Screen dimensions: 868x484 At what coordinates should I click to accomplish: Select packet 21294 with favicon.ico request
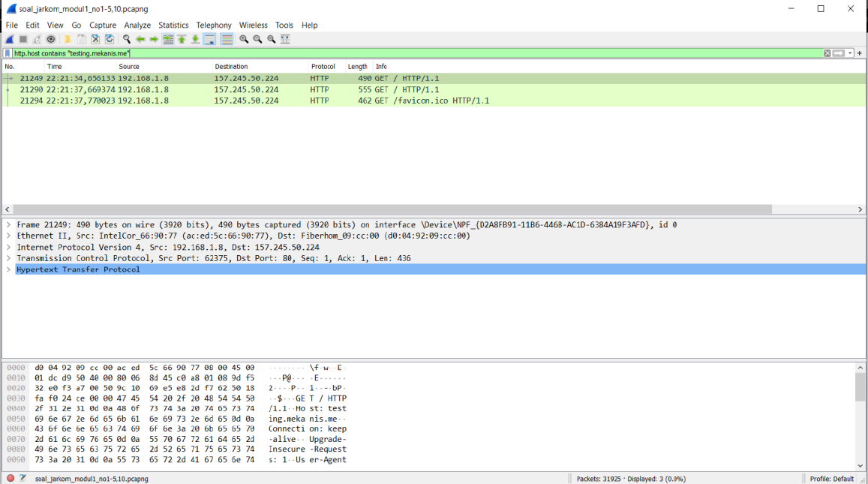(225, 100)
